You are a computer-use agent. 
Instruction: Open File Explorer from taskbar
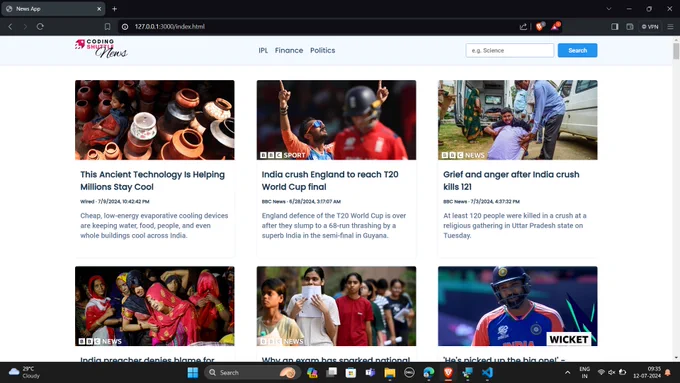tap(389, 373)
